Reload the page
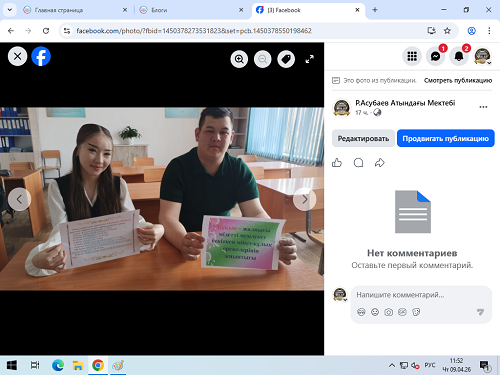The width and height of the screenshot is (500, 375). click(x=46, y=31)
